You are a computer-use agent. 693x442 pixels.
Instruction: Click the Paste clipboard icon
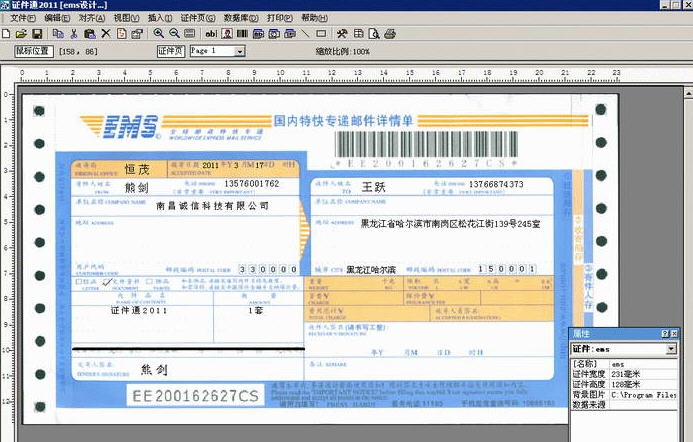tap(90, 34)
